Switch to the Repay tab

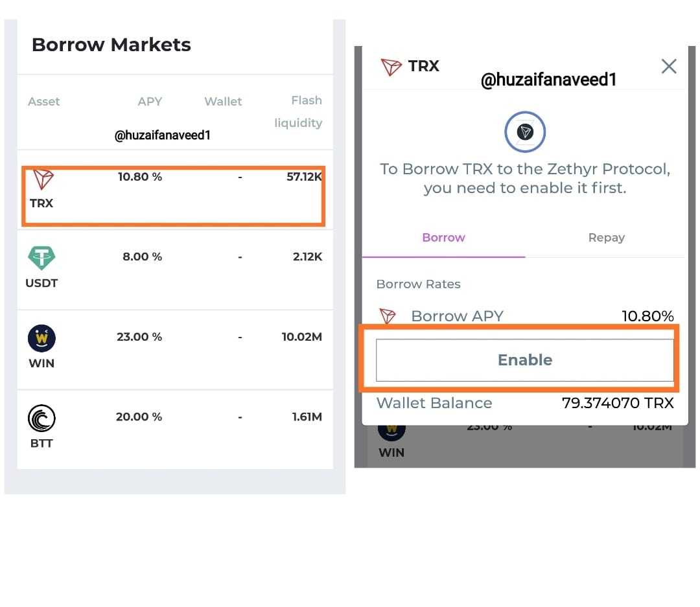coord(606,238)
